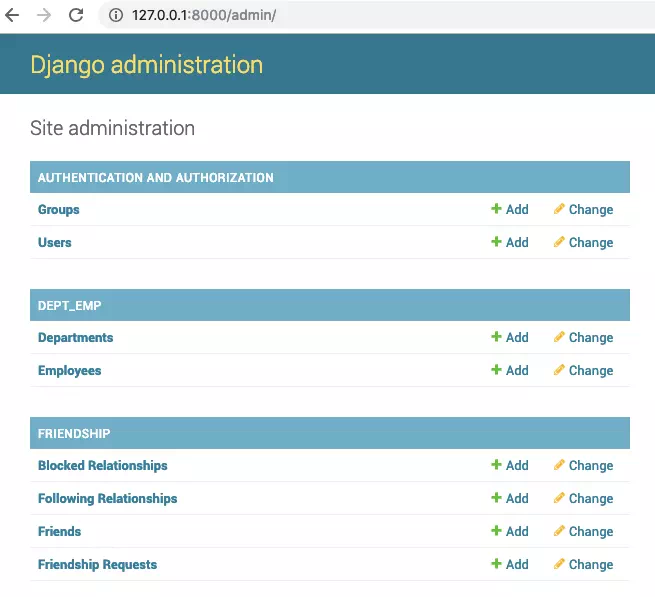Click the site info icon in address bar

pos(116,15)
